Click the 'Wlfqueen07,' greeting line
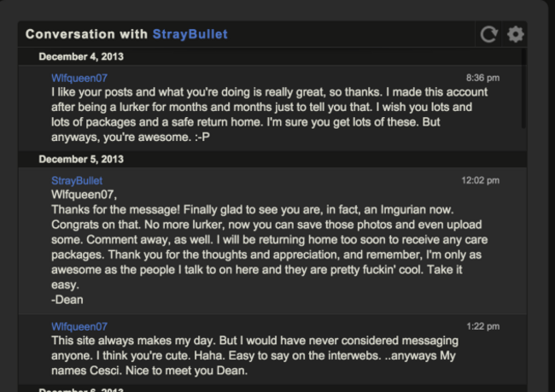Image resolution: width=555 pixels, height=392 pixels. (84, 195)
